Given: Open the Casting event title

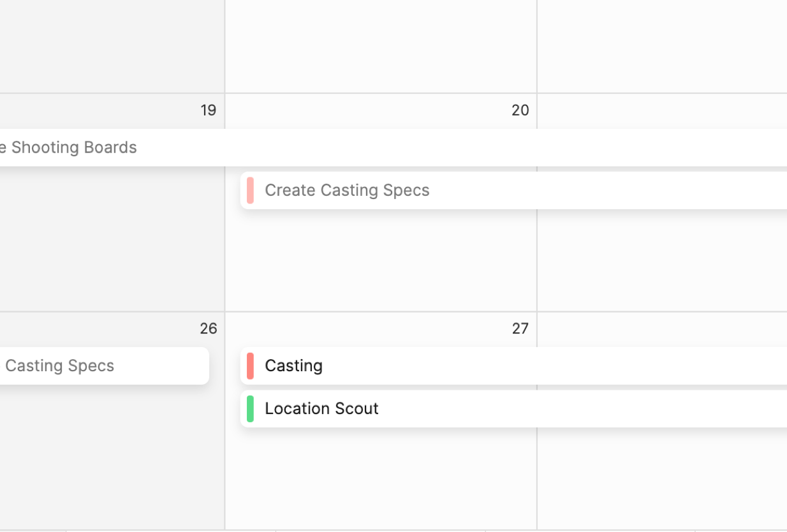Looking at the screenshot, I should tap(293, 366).
